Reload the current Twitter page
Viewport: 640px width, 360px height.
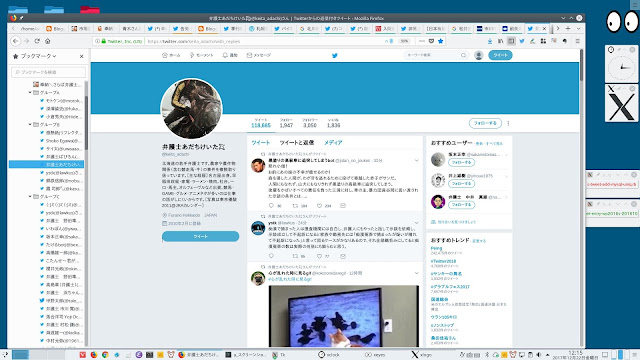coord(37,41)
